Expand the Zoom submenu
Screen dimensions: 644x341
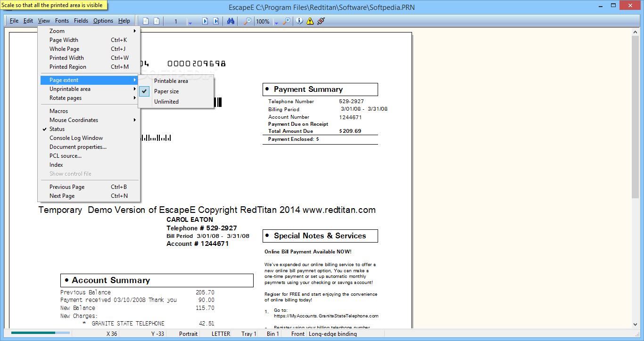coord(90,31)
